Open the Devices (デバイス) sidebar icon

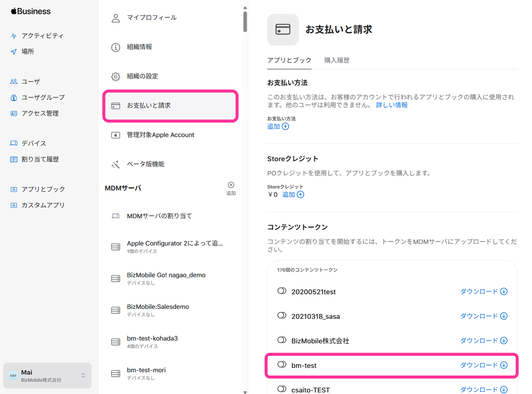(x=14, y=143)
